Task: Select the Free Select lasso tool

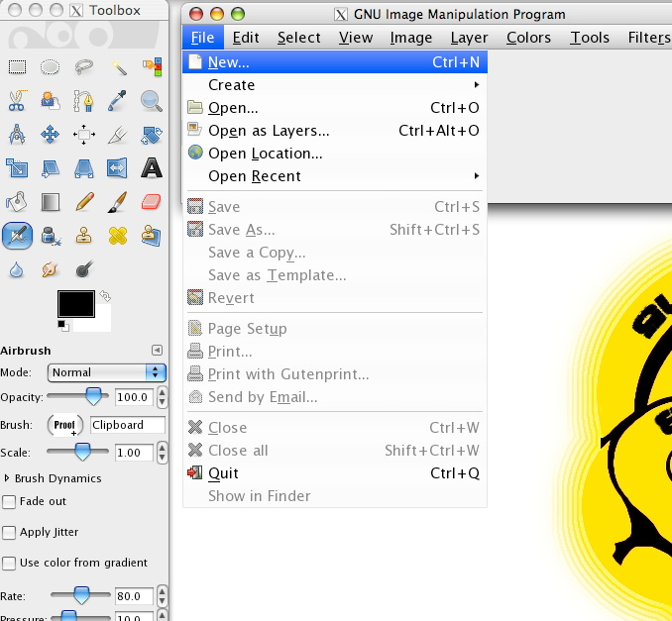Action: pyautogui.click(x=83, y=67)
